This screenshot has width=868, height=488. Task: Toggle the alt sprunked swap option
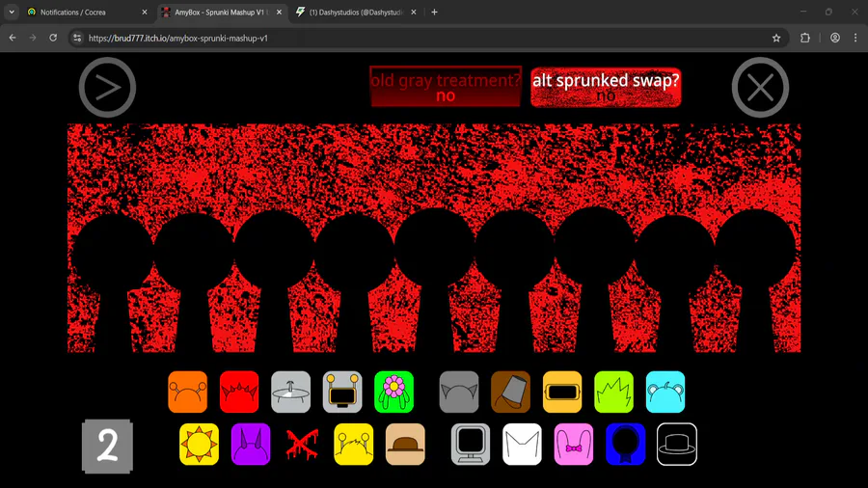[x=606, y=87]
